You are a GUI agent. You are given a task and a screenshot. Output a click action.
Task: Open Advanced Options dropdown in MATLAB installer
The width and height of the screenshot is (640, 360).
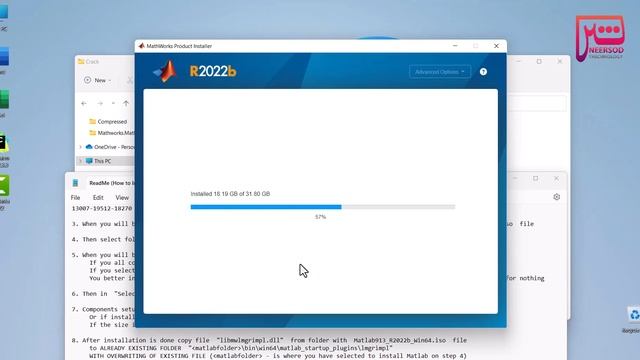(x=440, y=72)
